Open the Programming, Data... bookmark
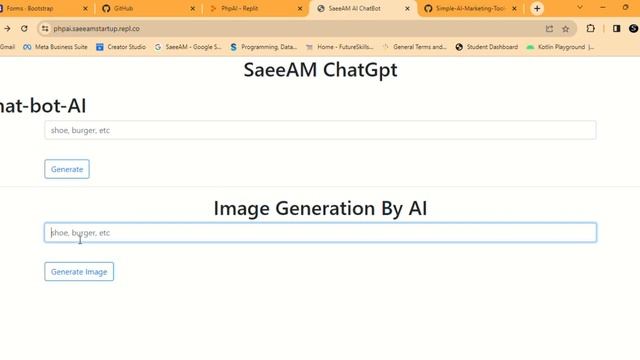The width and height of the screenshot is (640, 360). [264, 47]
